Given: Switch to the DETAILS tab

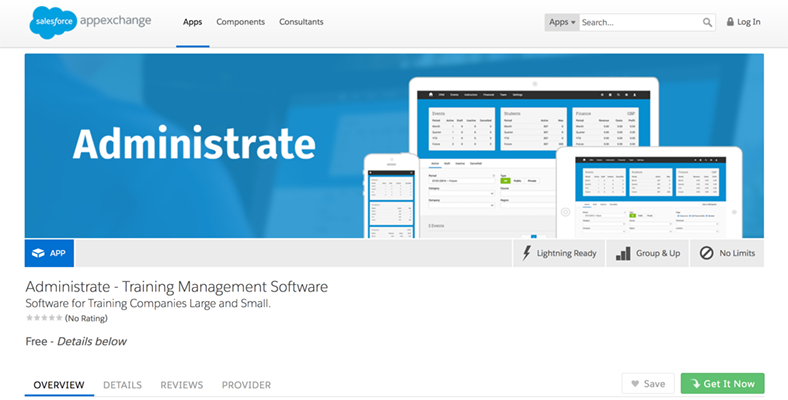Looking at the screenshot, I should [x=122, y=385].
